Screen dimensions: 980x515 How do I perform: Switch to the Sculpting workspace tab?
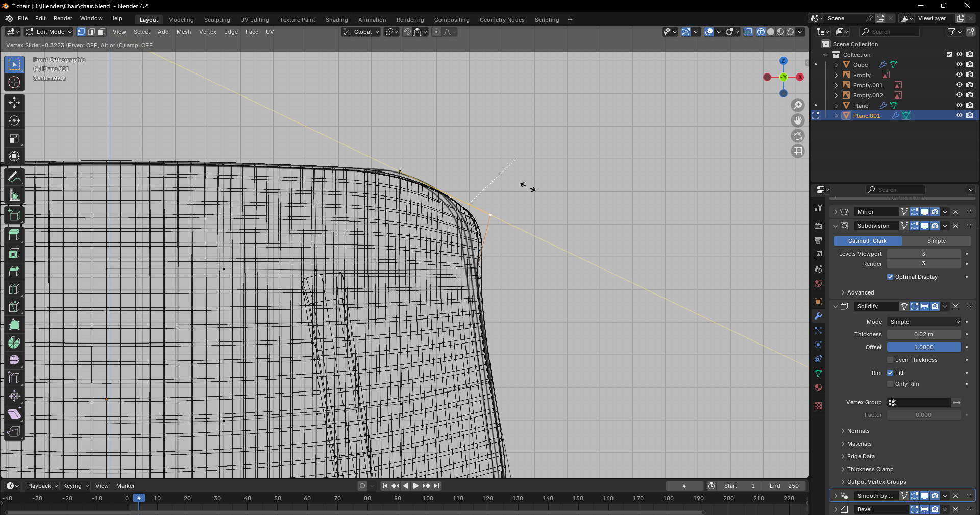coord(217,20)
